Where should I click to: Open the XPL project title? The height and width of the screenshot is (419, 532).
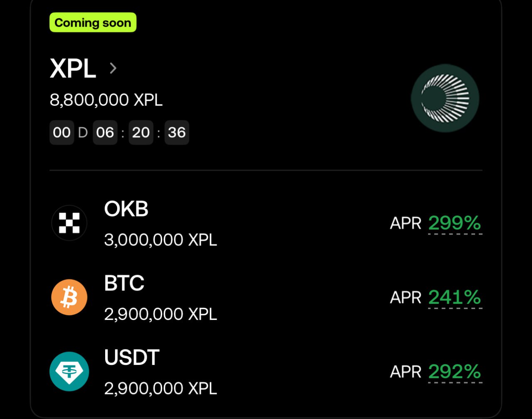[x=73, y=68]
